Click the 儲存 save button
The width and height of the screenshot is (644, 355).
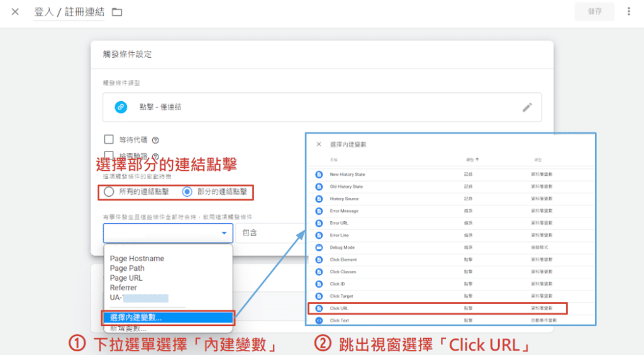pyautogui.click(x=594, y=12)
